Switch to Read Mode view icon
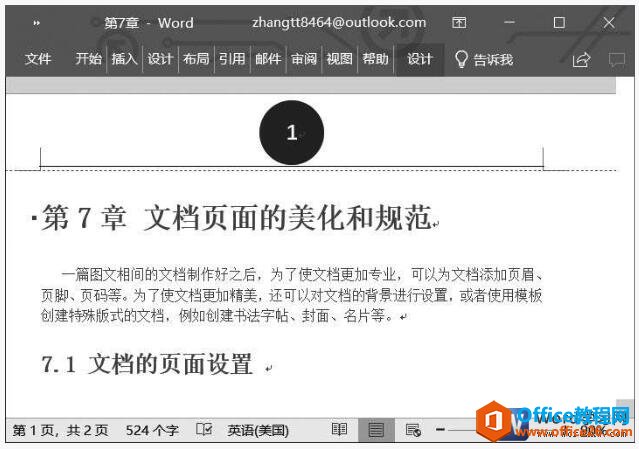The height and width of the screenshot is (449, 639). 339,429
